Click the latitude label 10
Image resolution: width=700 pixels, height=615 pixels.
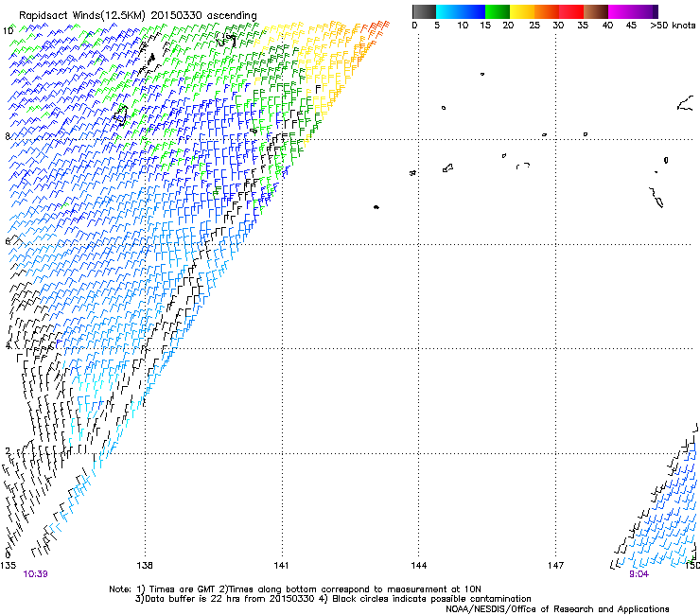[x=8, y=31]
